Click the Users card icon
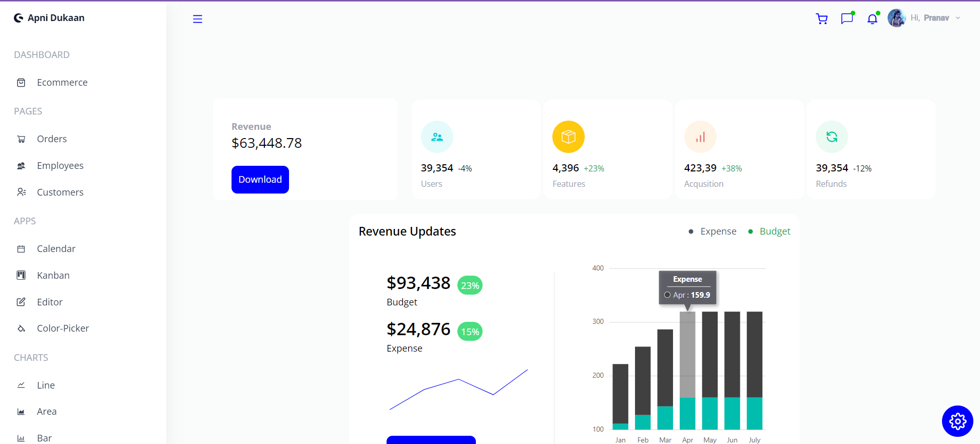The width and height of the screenshot is (980, 444). 437,137
